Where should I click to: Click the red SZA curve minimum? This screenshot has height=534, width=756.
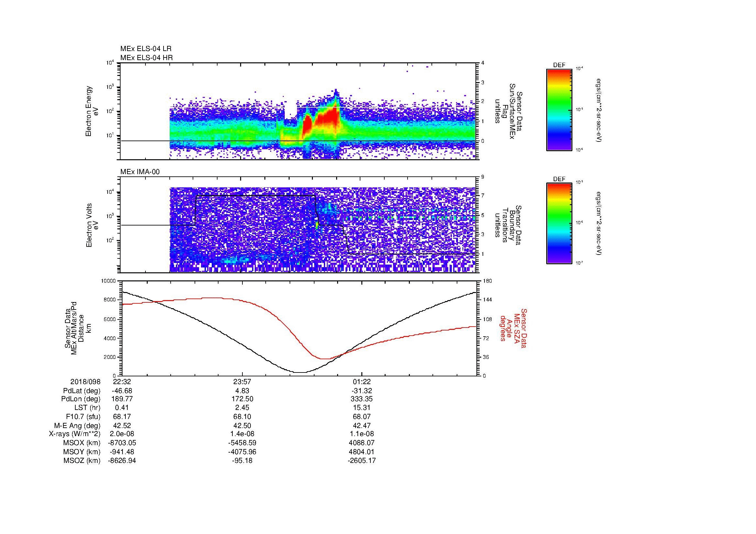click(324, 359)
